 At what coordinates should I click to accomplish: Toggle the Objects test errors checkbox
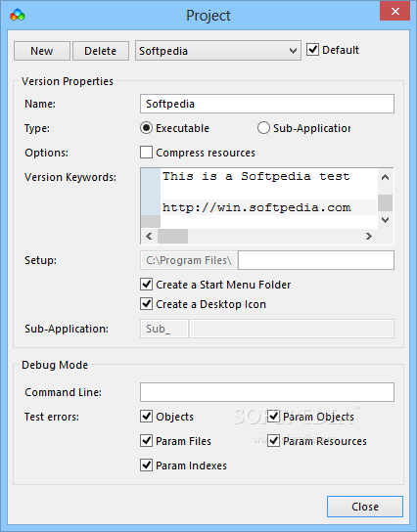tap(146, 417)
